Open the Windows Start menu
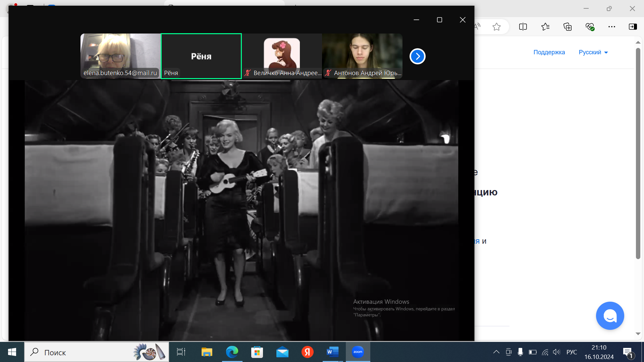 [12, 352]
